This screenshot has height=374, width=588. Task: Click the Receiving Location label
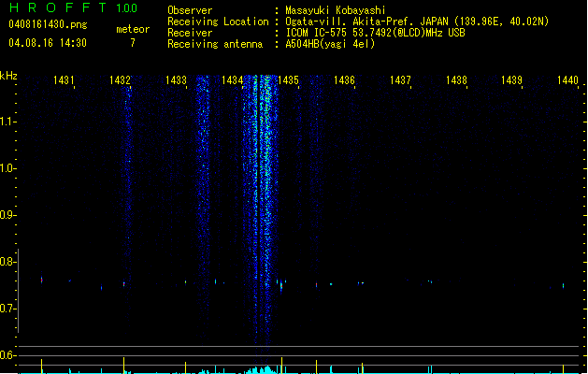click(x=218, y=22)
